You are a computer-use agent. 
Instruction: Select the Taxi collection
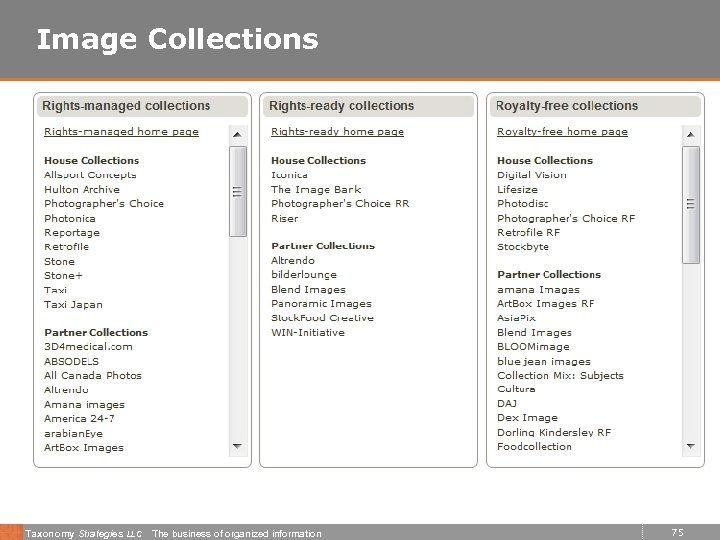(x=56, y=290)
